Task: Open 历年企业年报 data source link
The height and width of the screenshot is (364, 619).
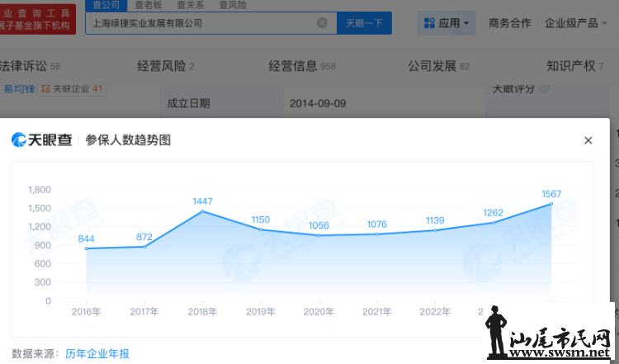Action: coord(97,353)
